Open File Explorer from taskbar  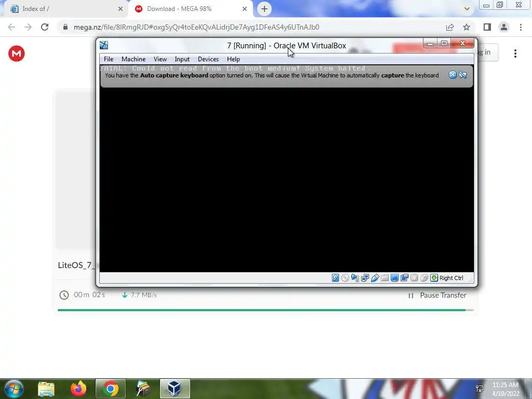pyautogui.click(x=46, y=389)
